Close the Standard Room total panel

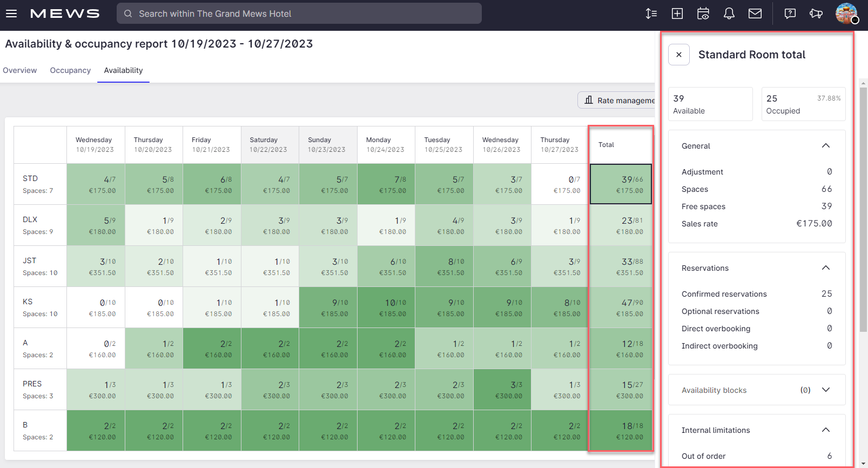pyautogui.click(x=679, y=55)
